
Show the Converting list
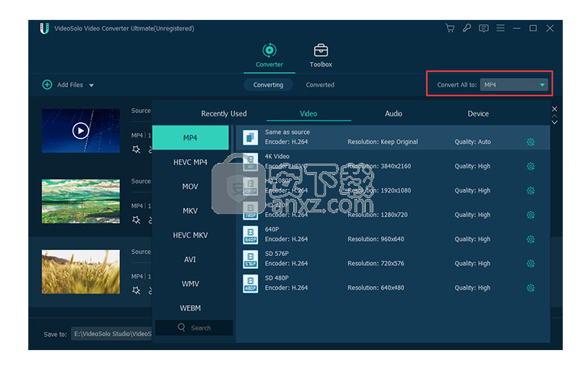(268, 85)
